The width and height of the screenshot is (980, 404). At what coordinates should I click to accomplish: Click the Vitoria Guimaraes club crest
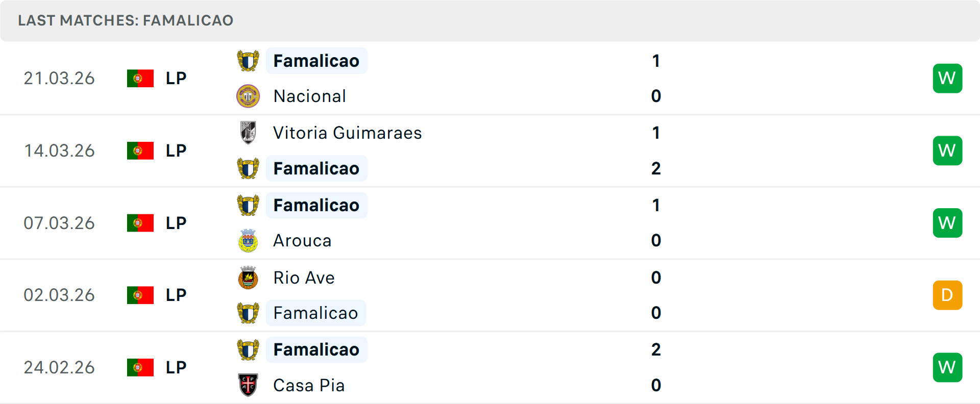tap(248, 133)
